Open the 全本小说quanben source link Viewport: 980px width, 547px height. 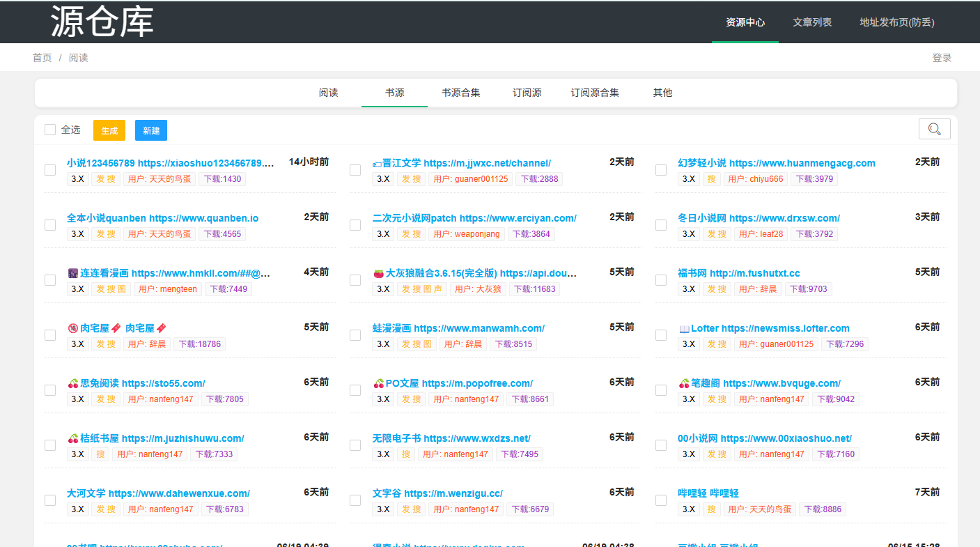point(162,218)
